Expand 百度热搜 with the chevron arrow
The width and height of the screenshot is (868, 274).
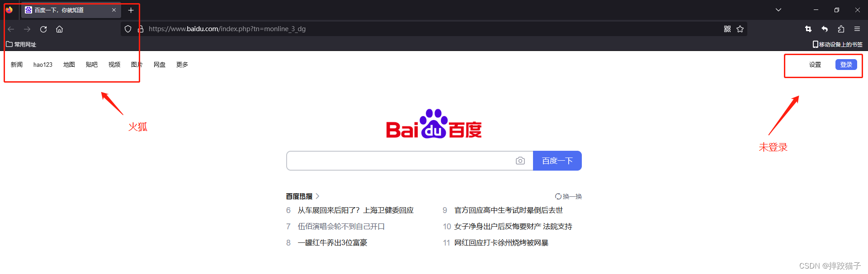(x=317, y=196)
